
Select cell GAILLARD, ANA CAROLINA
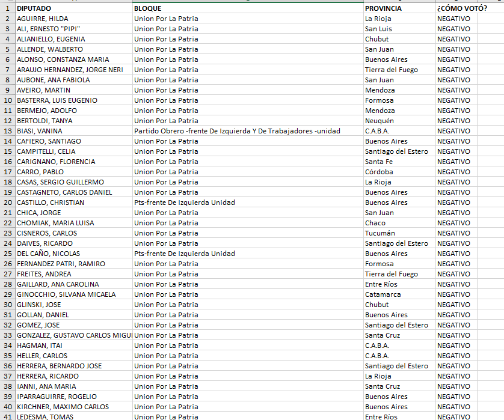coord(74,284)
